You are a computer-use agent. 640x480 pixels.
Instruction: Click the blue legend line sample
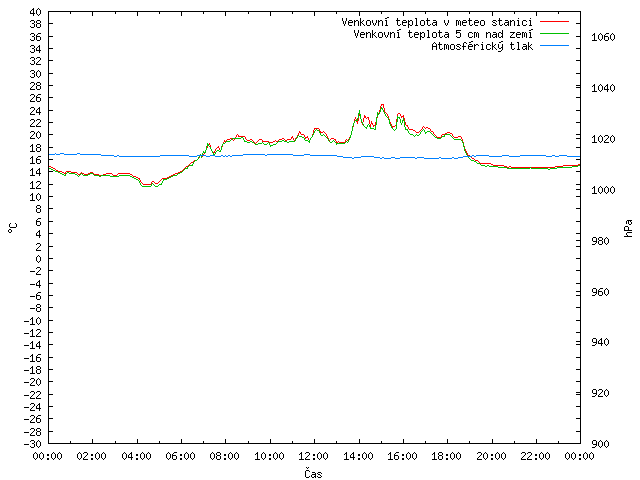554,46
